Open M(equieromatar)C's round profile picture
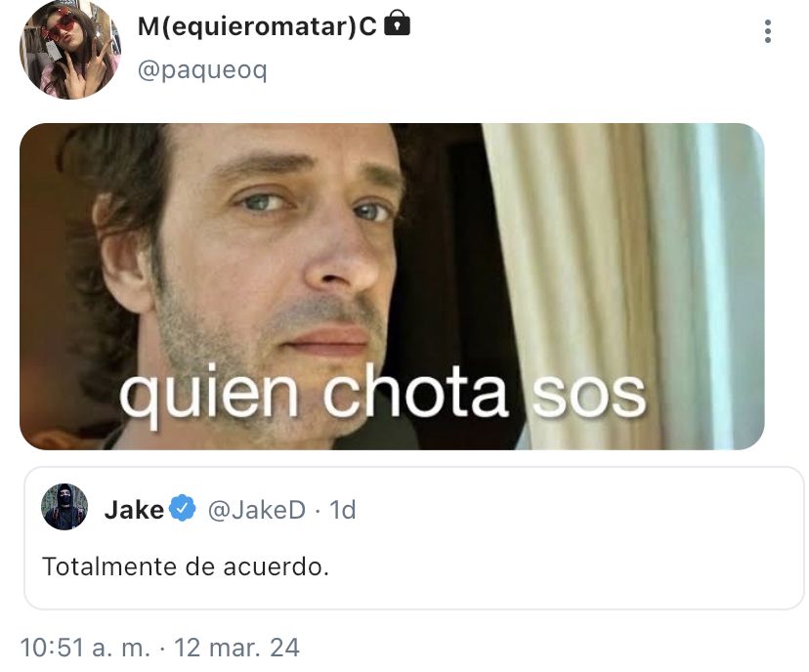 [x=70, y=50]
